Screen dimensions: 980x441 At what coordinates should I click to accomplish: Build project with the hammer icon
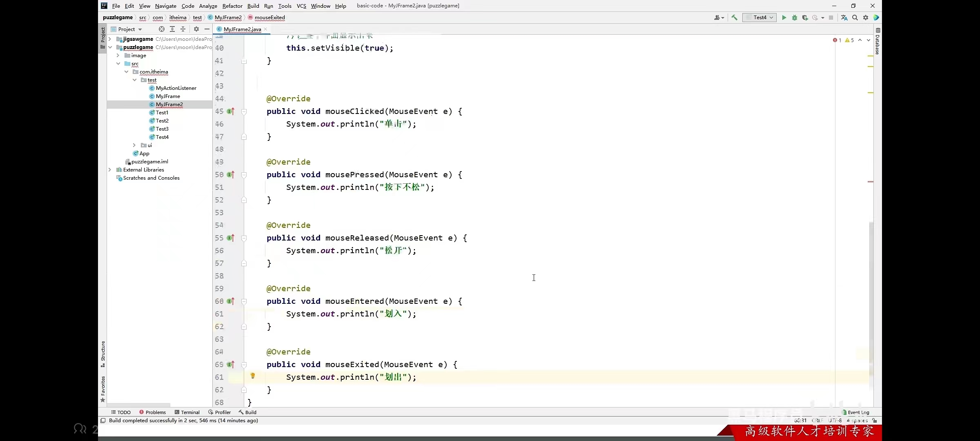[734, 18]
